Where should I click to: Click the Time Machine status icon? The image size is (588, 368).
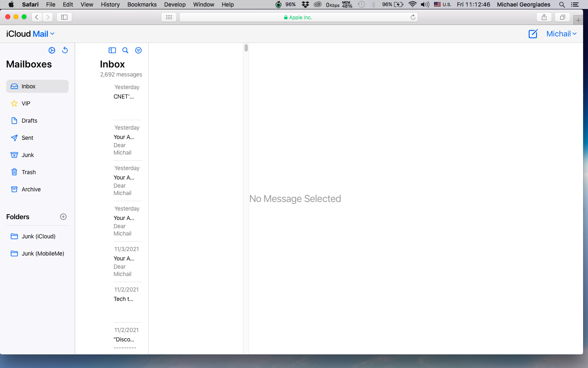[361, 4]
